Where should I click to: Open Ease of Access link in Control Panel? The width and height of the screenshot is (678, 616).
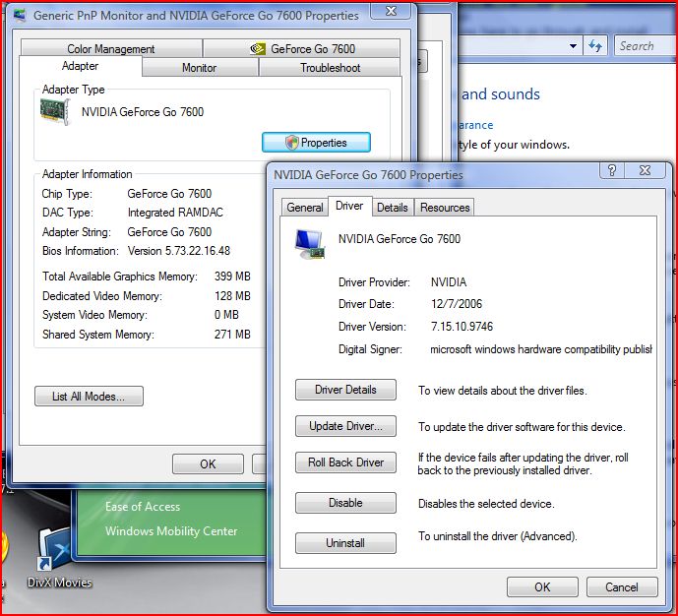pos(143,507)
